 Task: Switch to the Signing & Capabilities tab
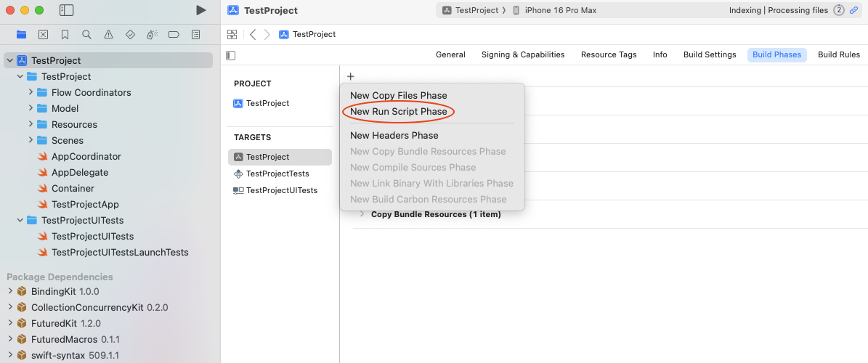pos(522,55)
